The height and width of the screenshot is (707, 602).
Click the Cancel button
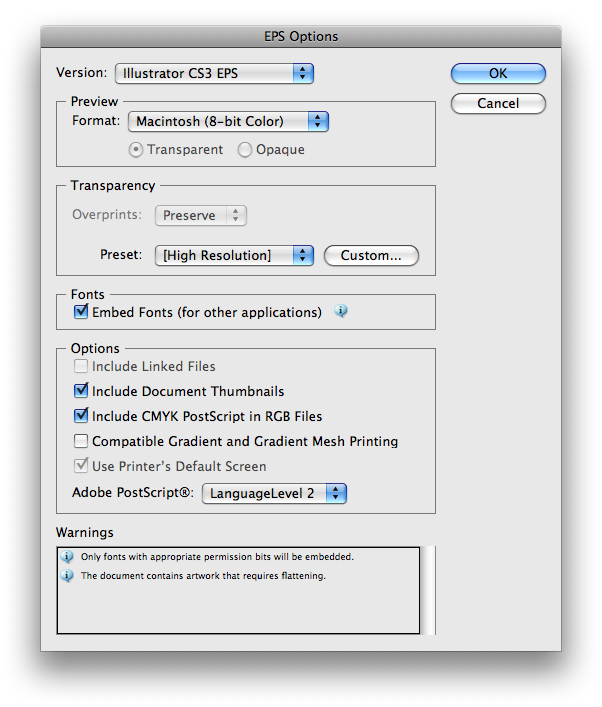498,103
